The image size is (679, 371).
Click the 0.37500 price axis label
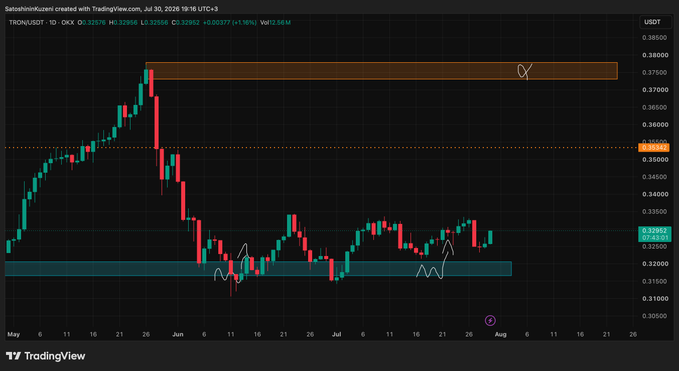pos(654,72)
